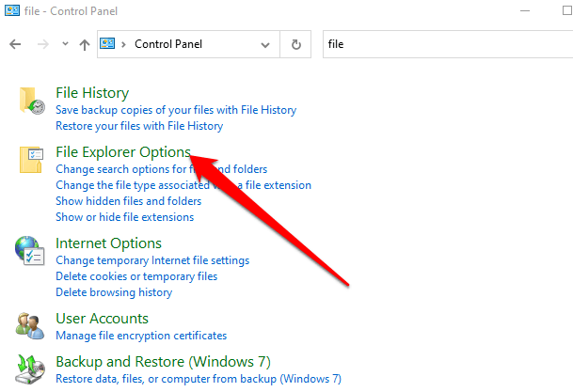Click Show or hide file extensions
The width and height of the screenshot is (573, 392).
(x=124, y=217)
